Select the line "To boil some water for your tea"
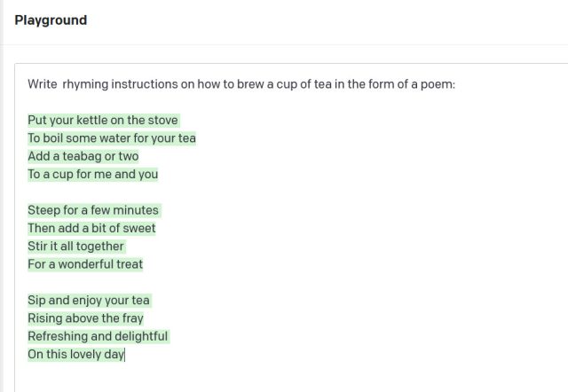 (x=112, y=138)
